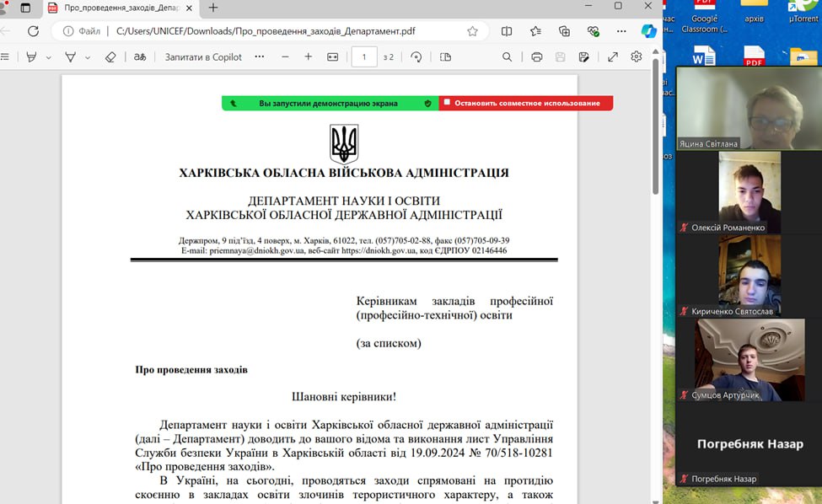The image size is (822, 504).
Task: Select Яцина Світлана video thumbnail
Action: point(749,109)
